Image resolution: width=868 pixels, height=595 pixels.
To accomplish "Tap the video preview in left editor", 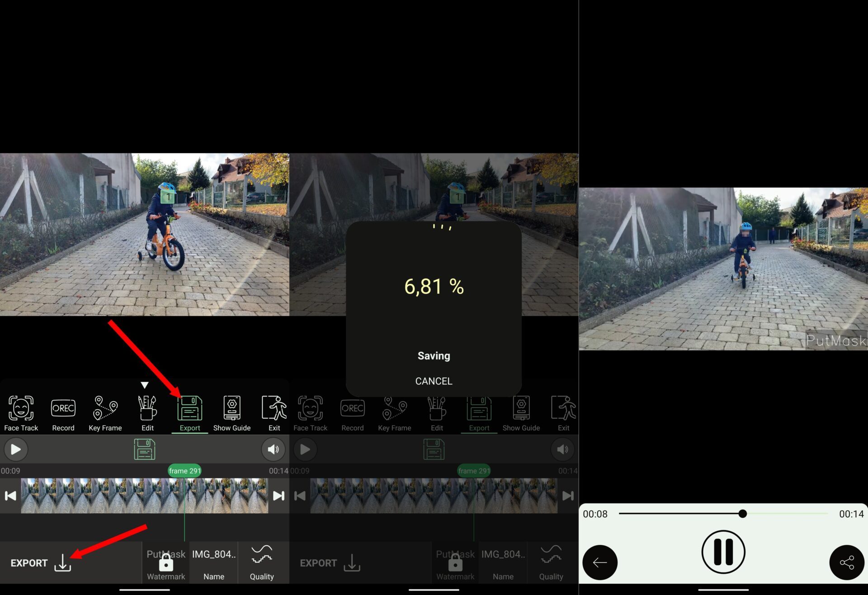I will pos(145,234).
